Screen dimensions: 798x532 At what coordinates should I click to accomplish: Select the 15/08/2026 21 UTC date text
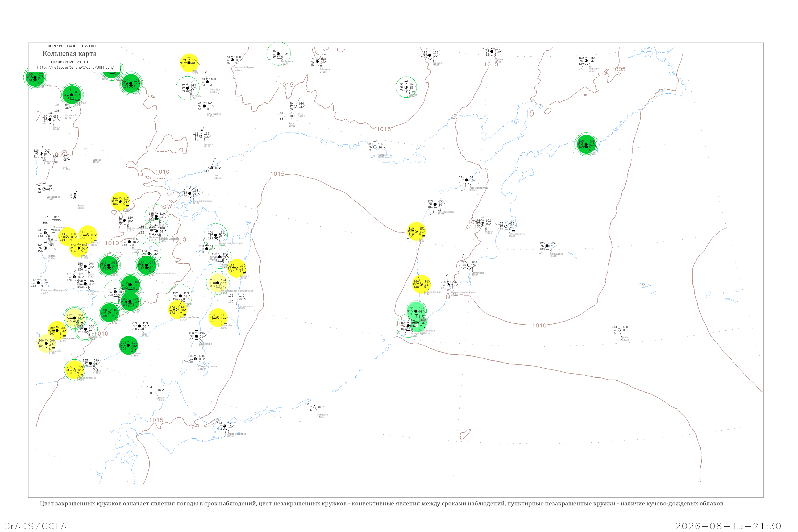click(70, 62)
